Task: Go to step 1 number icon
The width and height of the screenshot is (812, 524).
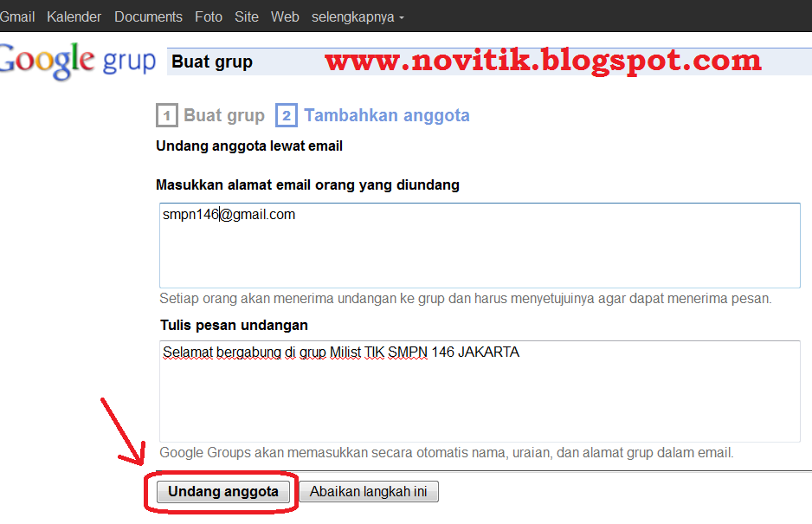Action: (167, 115)
